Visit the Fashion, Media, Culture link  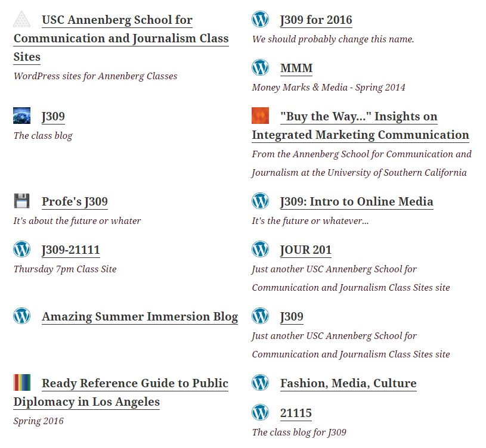point(348,383)
